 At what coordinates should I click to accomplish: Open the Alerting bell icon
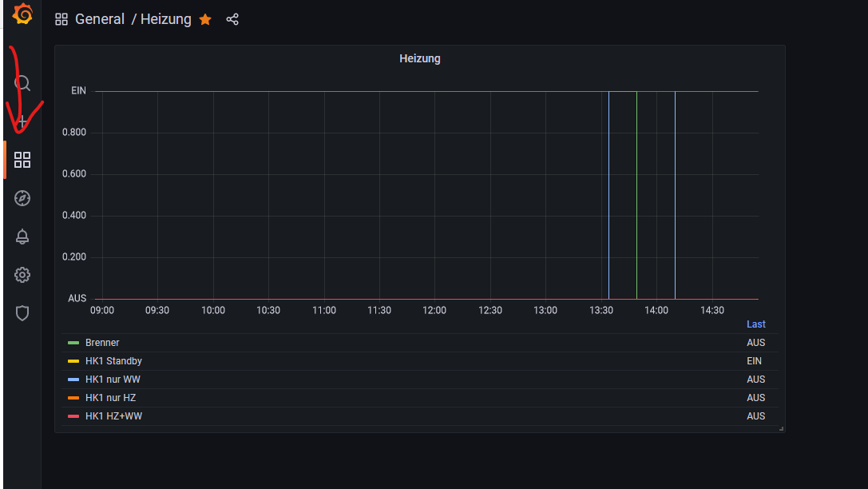[x=22, y=237]
